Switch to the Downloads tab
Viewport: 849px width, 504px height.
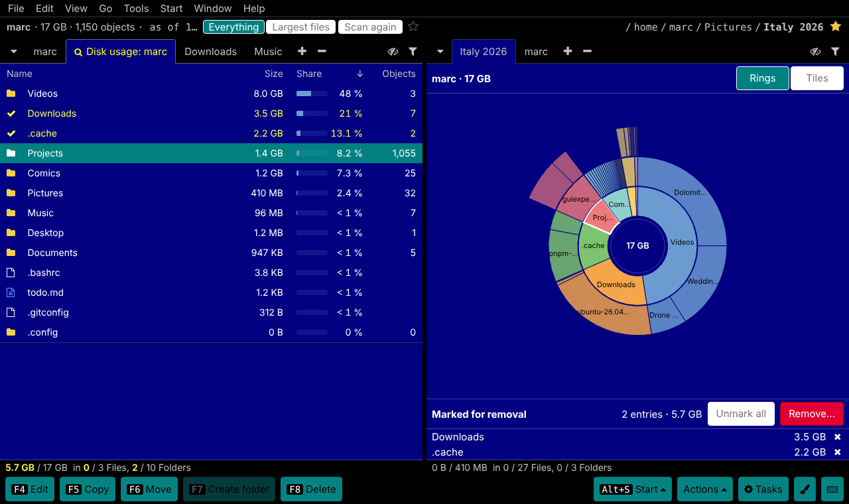coord(211,52)
